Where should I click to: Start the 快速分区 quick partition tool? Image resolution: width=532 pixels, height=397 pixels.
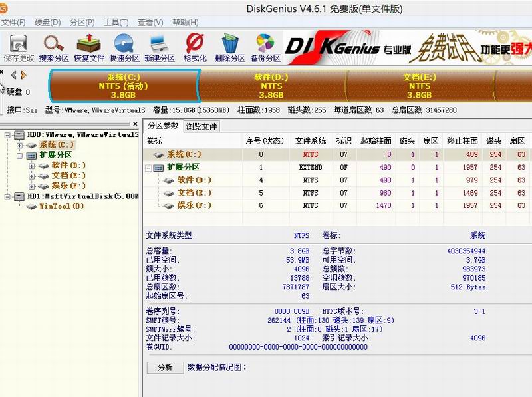(124, 48)
